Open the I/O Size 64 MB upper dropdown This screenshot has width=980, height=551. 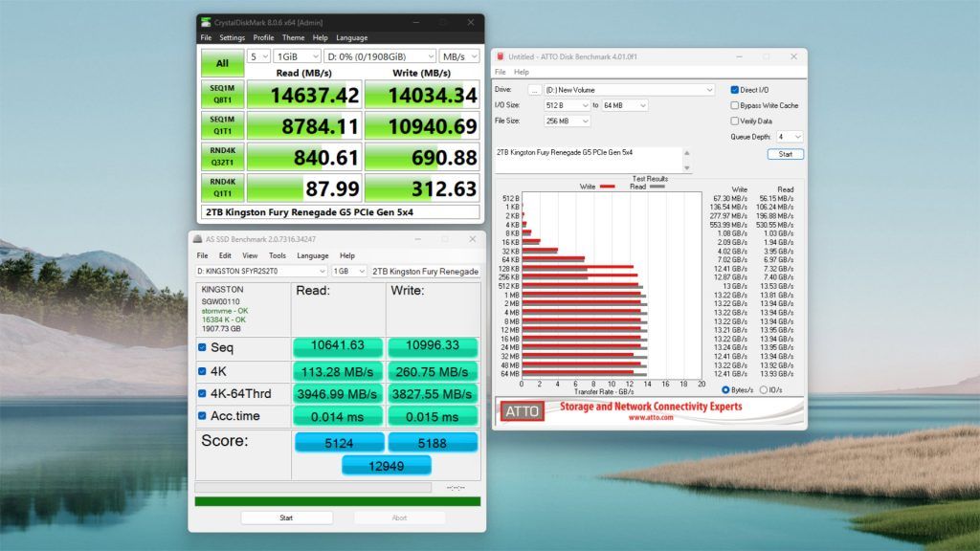(624, 105)
